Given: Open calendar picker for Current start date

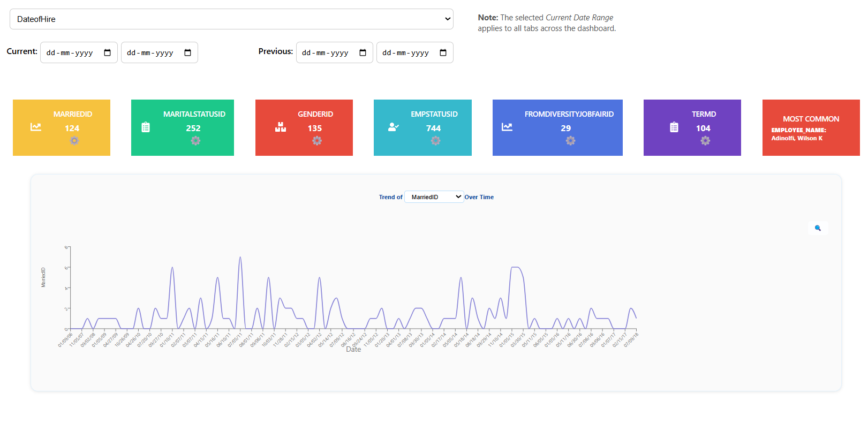Looking at the screenshot, I should pyautogui.click(x=107, y=52).
